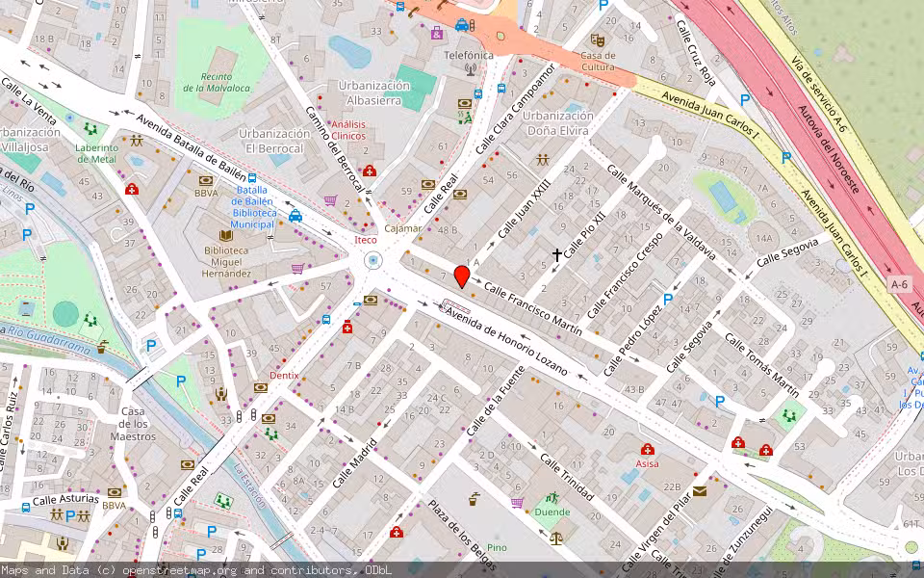The width and height of the screenshot is (924, 578).
Task: Click the Iteco label
Action: pyautogui.click(x=366, y=240)
